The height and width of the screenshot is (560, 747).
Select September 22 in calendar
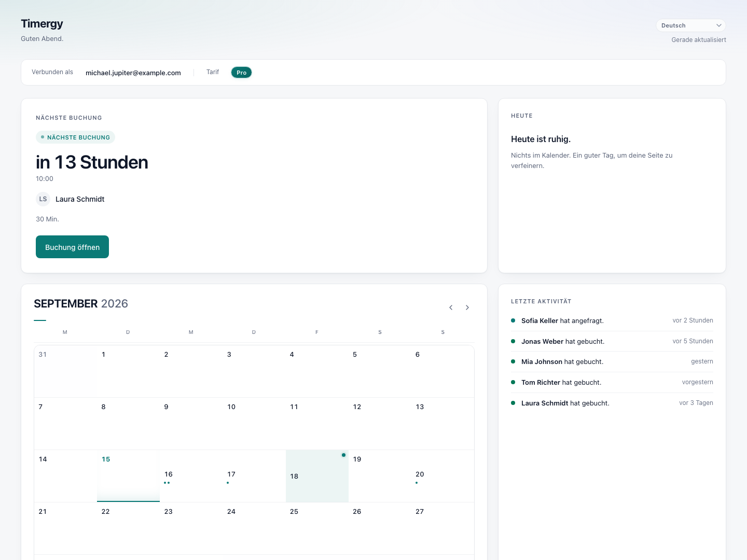128,528
